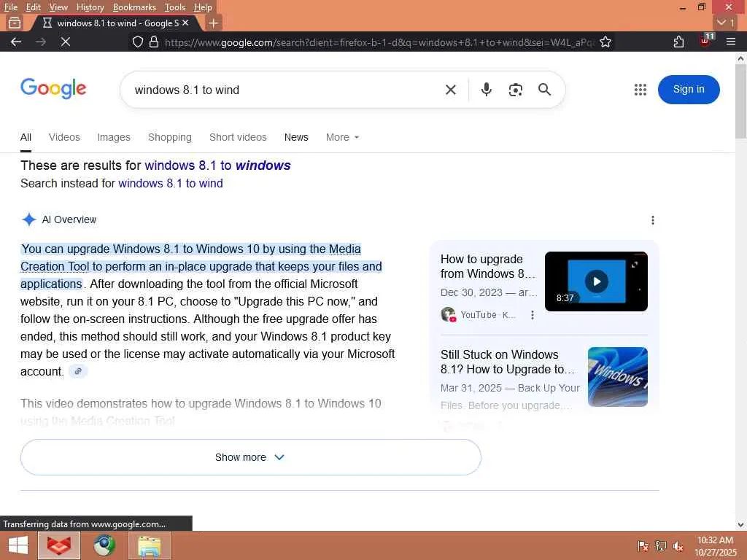The image size is (747, 560).
Task: Play the 8:37 upgrade video thumbnail
Action: [x=596, y=281]
